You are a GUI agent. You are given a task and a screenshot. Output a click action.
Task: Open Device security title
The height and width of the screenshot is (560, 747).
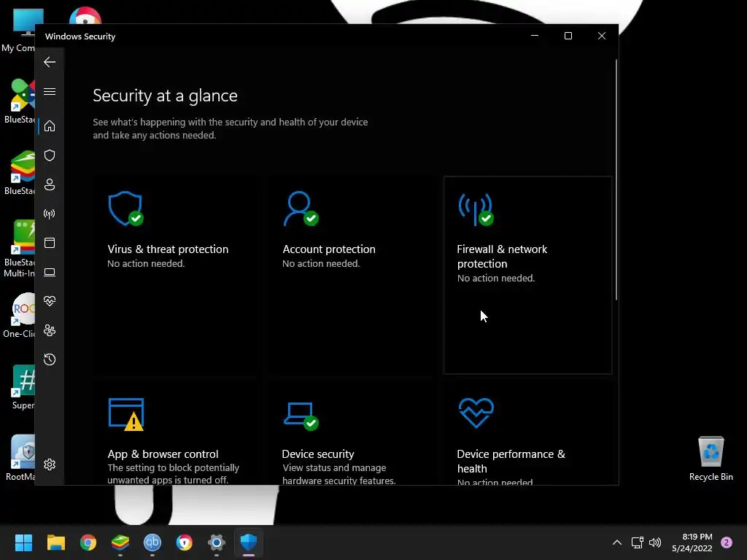coord(318,454)
